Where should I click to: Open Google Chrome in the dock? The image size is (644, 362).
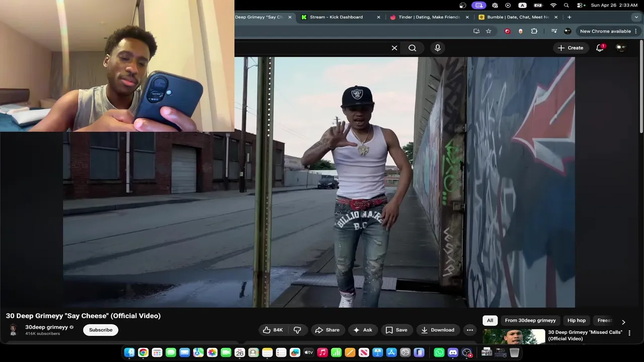(x=143, y=352)
